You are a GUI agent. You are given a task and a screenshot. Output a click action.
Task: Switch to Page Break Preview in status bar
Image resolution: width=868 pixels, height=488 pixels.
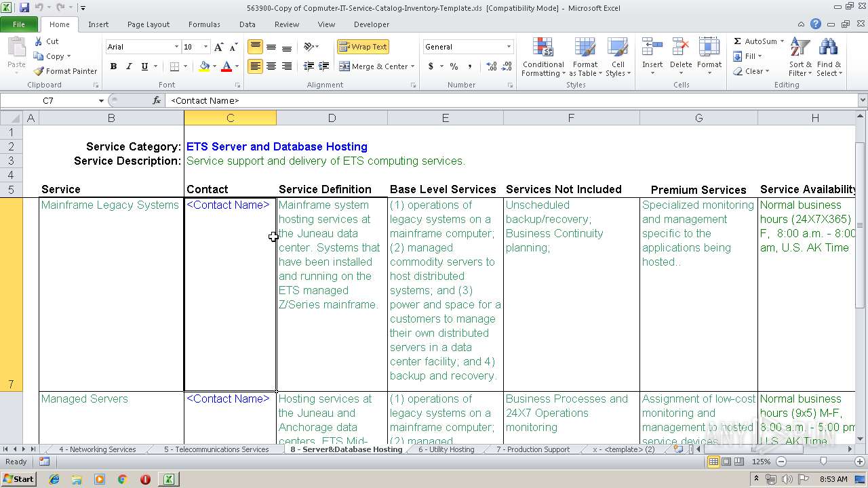(739, 462)
